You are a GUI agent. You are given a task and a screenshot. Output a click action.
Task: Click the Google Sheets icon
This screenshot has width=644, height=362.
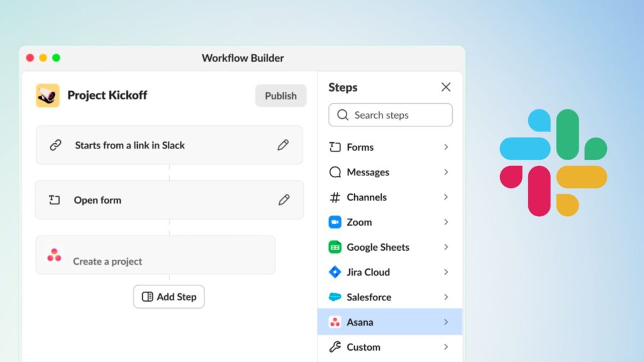point(335,247)
